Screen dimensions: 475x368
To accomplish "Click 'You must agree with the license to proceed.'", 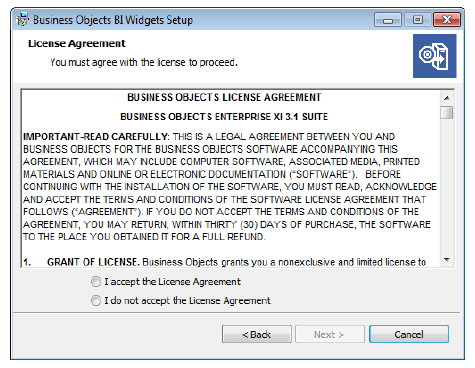I will coord(144,62).
